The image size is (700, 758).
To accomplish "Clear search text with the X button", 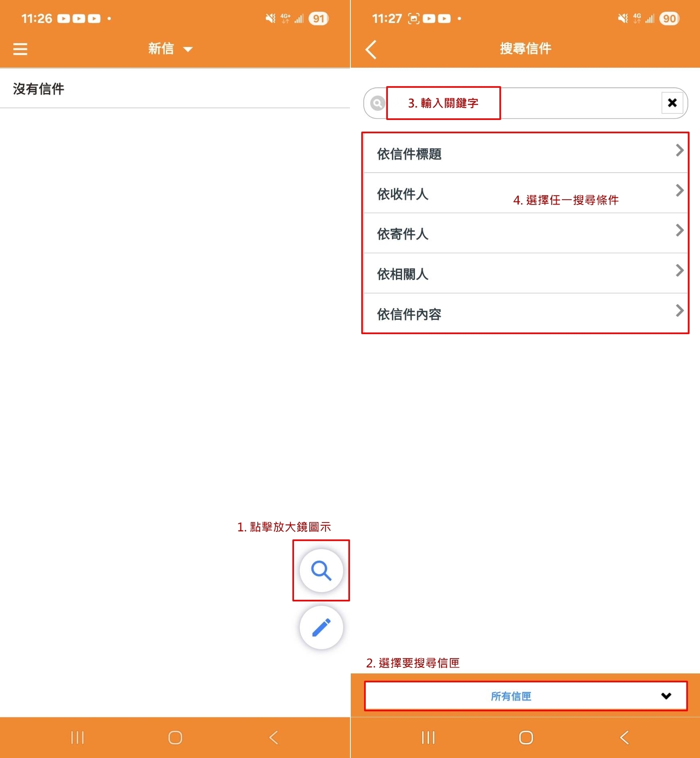I will tap(672, 103).
